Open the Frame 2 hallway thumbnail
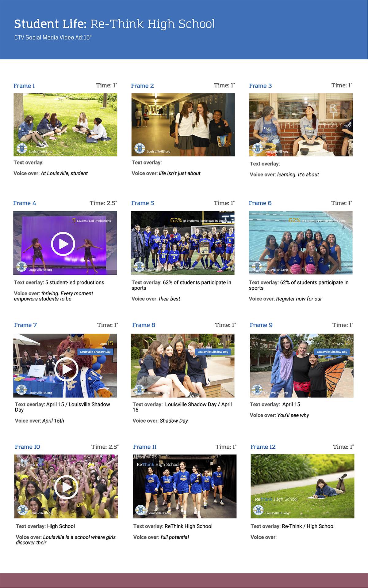The height and width of the screenshot is (588, 368). (183, 125)
